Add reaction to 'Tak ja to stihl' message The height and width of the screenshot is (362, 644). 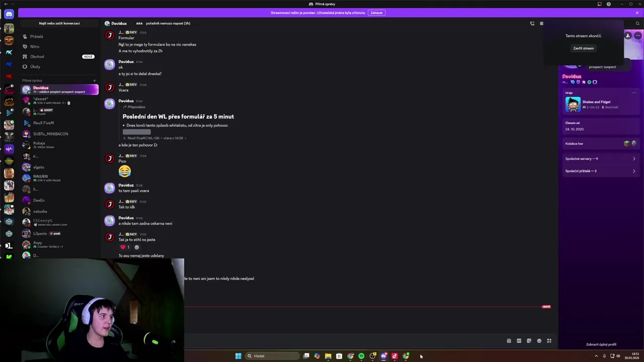(136, 247)
